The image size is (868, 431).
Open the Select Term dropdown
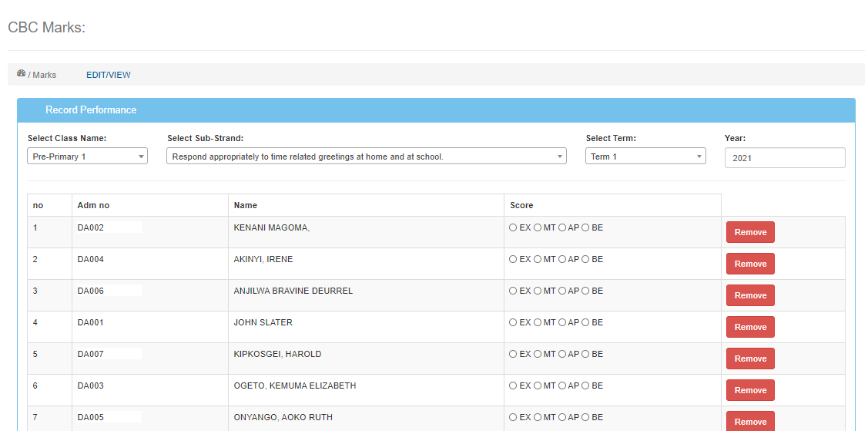click(645, 157)
